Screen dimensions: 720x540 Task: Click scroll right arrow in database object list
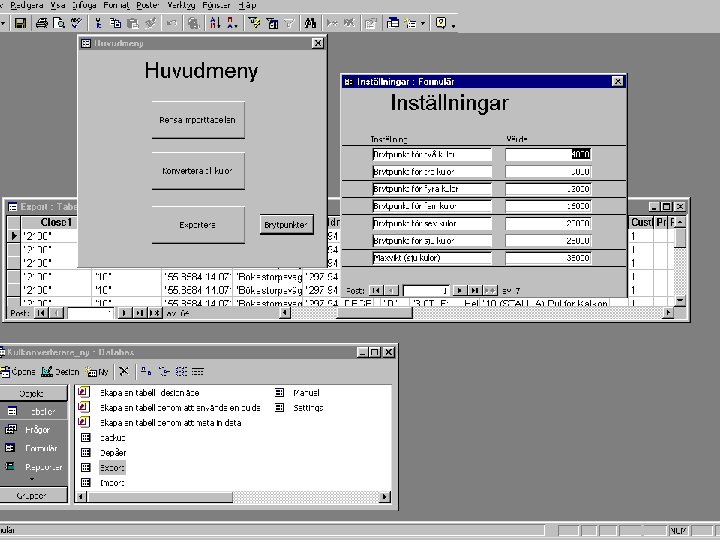pyautogui.click(x=385, y=496)
